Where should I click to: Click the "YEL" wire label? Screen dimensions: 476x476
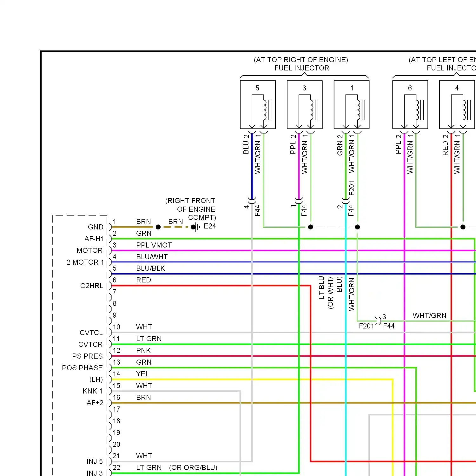tap(142, 374)
